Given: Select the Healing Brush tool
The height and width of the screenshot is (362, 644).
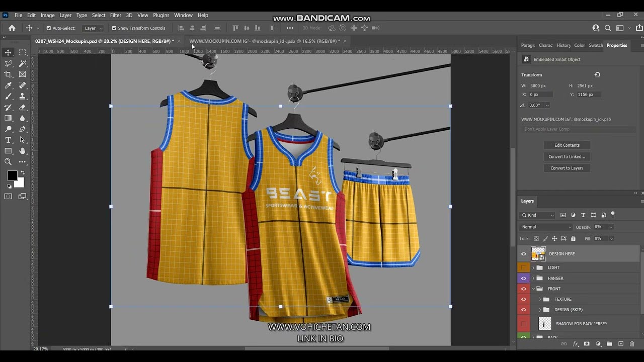Looking at the screenshot, I should [x=23, y=85].
